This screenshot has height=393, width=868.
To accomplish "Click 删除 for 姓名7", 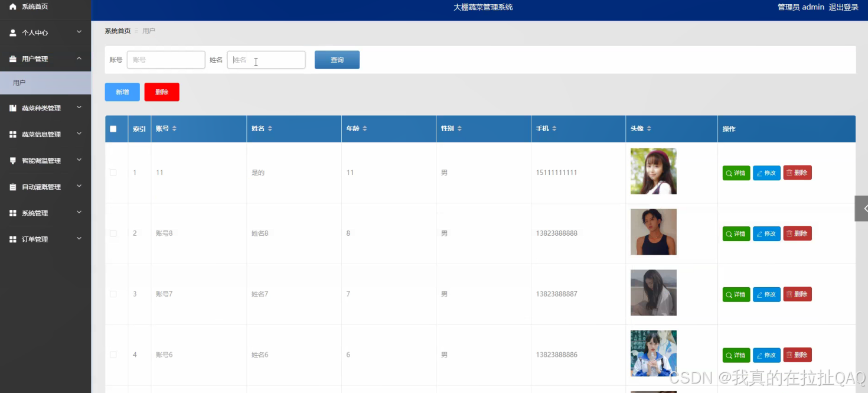I will 797,294.
